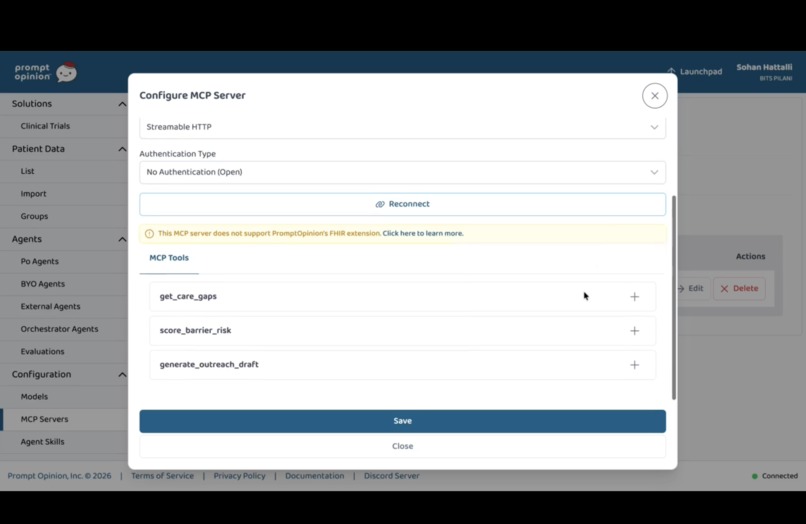Screen dimensions: 806x524
Task: Collapse the Patient Data sidebar section
Action: click(x=122, y=149)
